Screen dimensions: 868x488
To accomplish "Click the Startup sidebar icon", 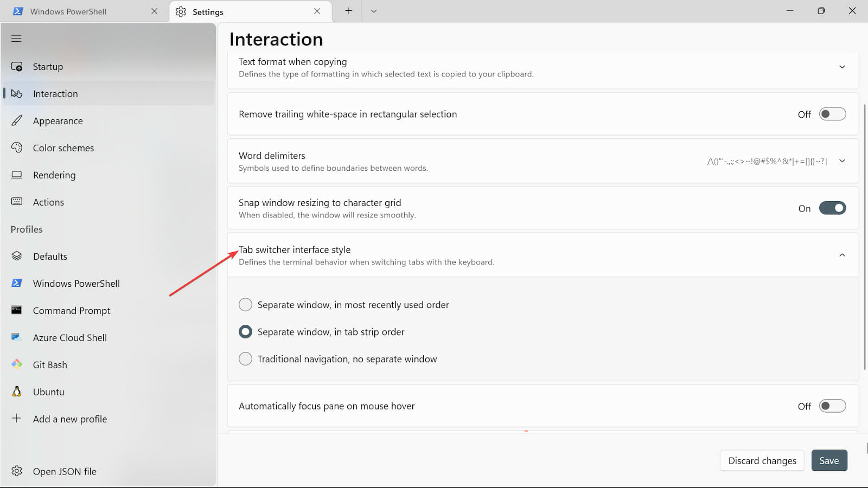I will coord(17,67).
